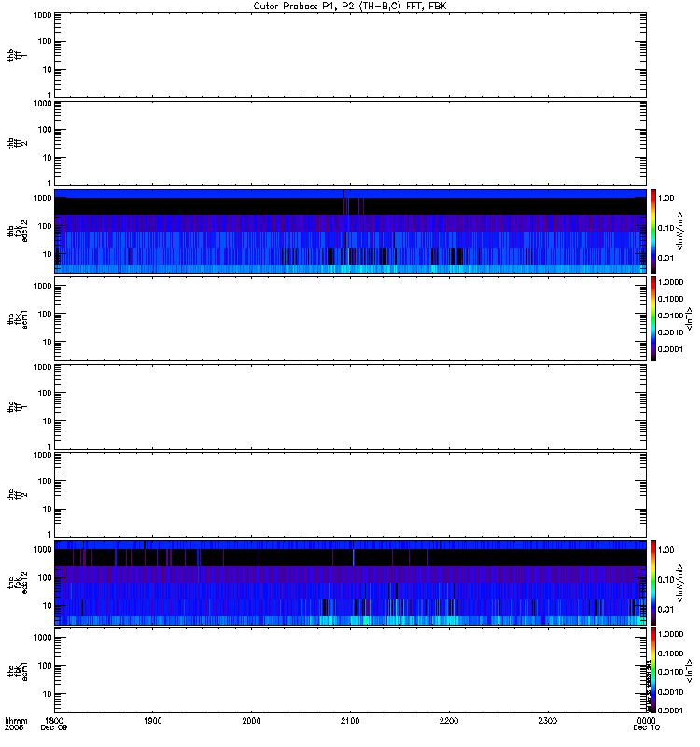Click the '10' y-axis label of thb fbk edc12
The width and height of the screenshot is (700, 747).
(48, 254)
